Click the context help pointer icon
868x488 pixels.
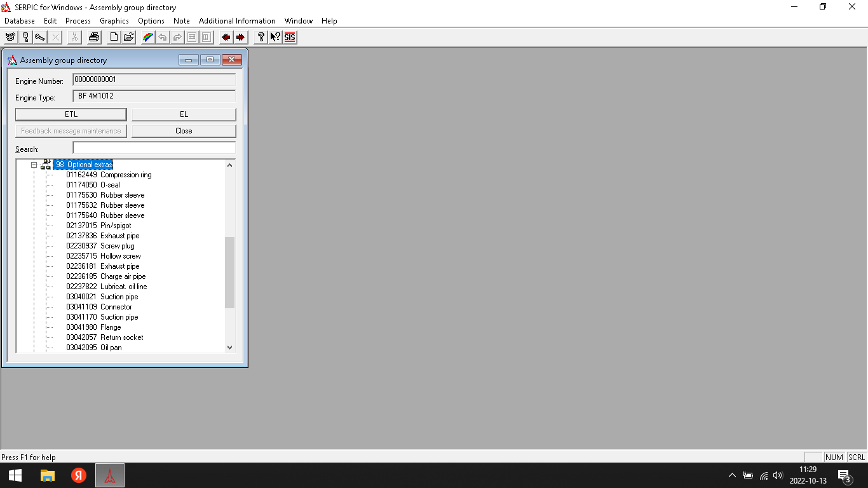[x=275, y=37]
